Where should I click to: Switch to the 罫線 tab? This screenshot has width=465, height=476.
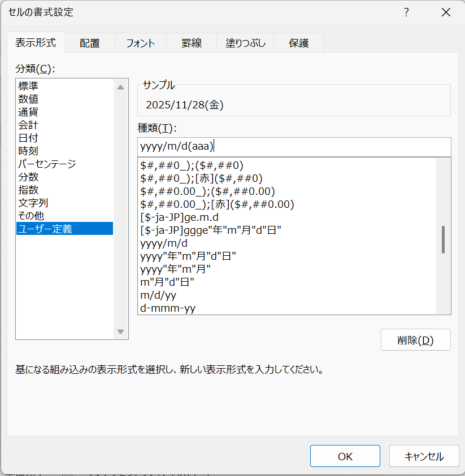[x=192, y=43]
